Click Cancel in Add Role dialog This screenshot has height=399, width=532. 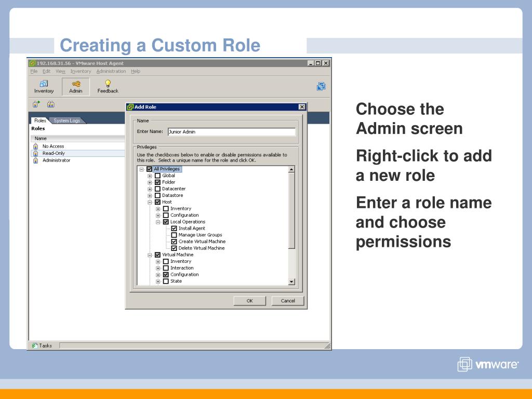(x=288, y=301)
